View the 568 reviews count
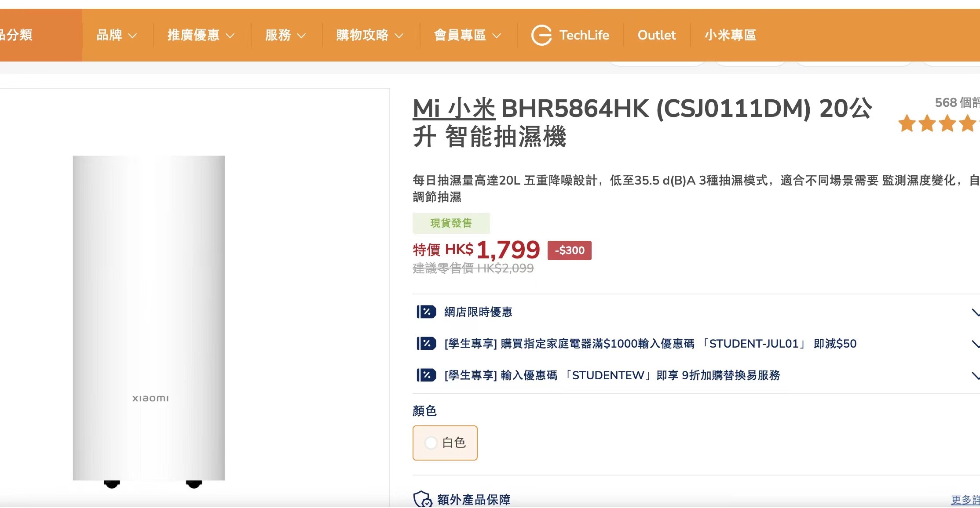Image resolution: width=980 pixels, height=508 pixels. click(957, 102)
